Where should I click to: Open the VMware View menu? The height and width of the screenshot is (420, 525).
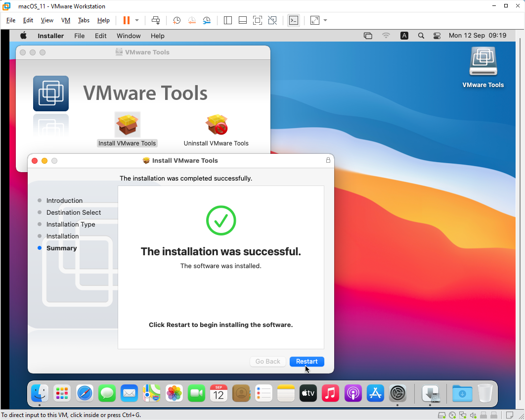click(47, 20)
